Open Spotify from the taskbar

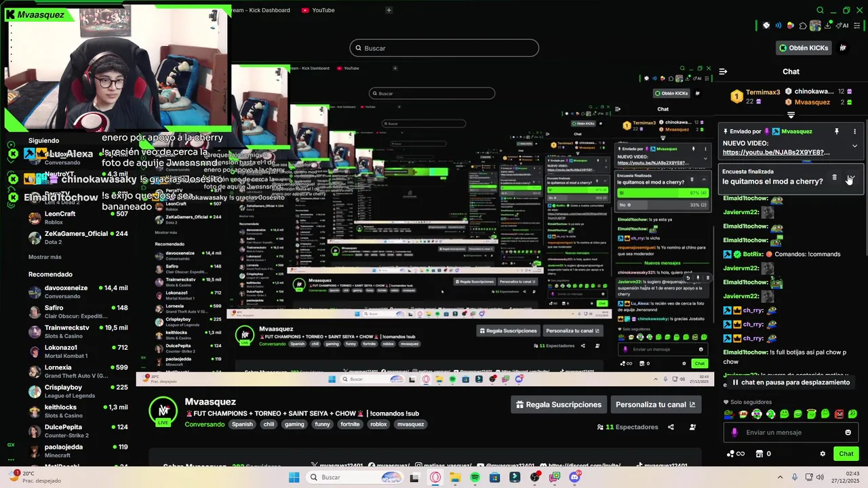475,478
